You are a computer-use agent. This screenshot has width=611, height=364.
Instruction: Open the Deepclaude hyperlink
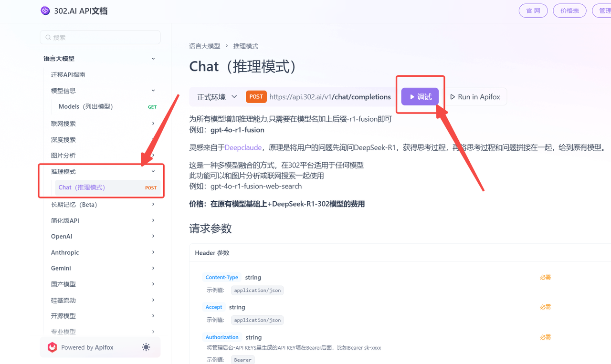(243, 148)
